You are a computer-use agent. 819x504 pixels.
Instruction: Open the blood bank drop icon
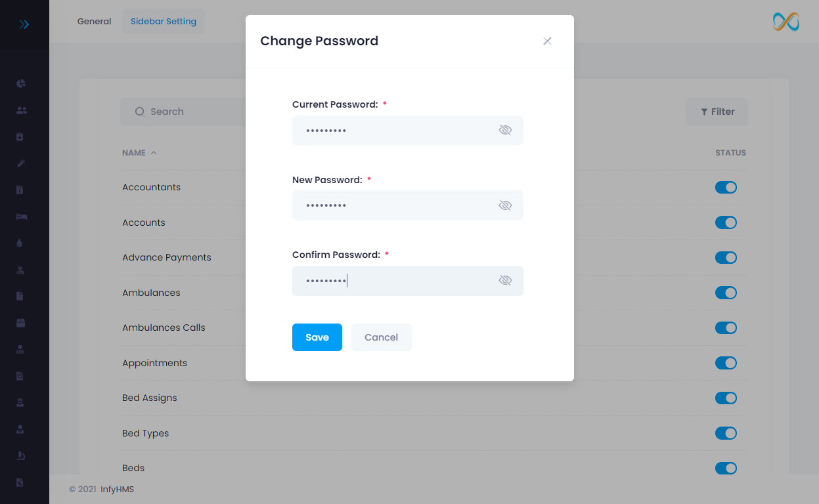(x=20, y=243)
